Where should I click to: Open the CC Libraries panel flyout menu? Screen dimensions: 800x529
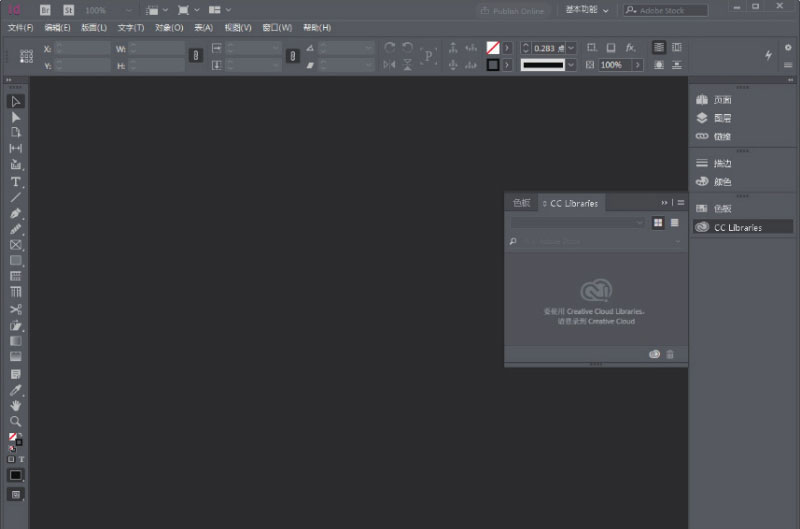pos(679,203)
